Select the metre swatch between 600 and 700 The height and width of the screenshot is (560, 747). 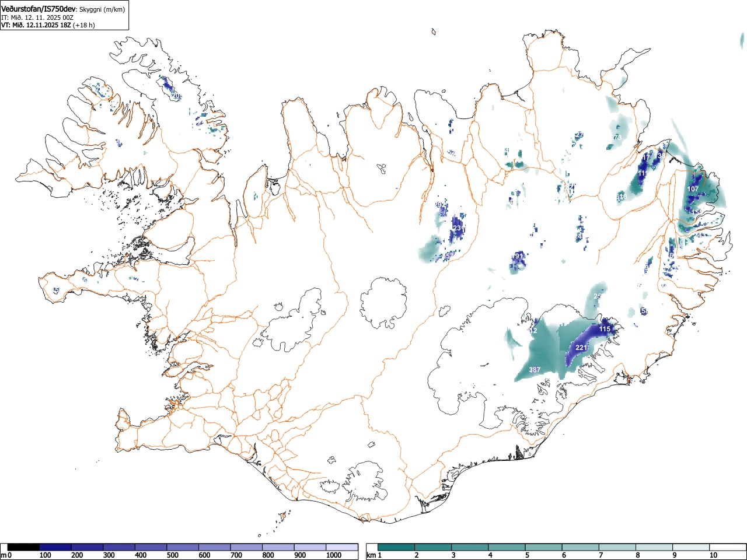[x=215, y=547]
